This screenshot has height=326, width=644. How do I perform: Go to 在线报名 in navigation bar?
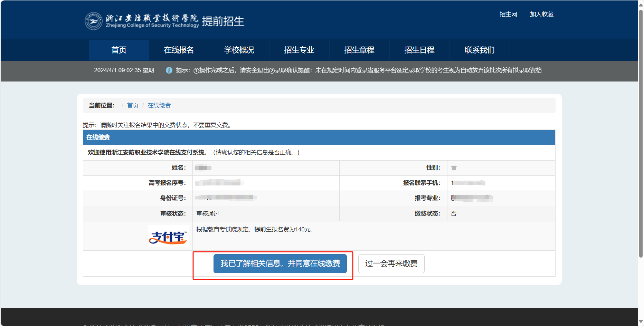coord(179,50)
